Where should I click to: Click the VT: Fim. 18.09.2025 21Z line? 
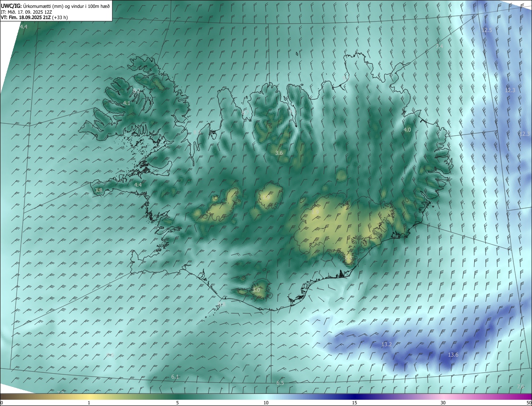point(34,17)
